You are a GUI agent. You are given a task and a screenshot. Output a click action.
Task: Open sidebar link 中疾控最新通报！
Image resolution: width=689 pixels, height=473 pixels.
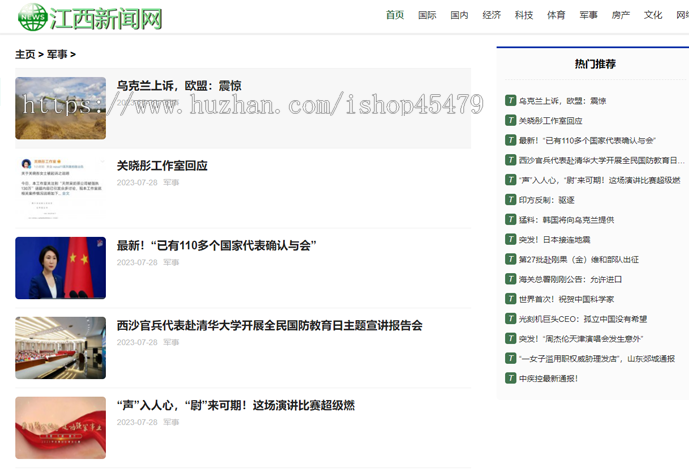click(548, 378)
